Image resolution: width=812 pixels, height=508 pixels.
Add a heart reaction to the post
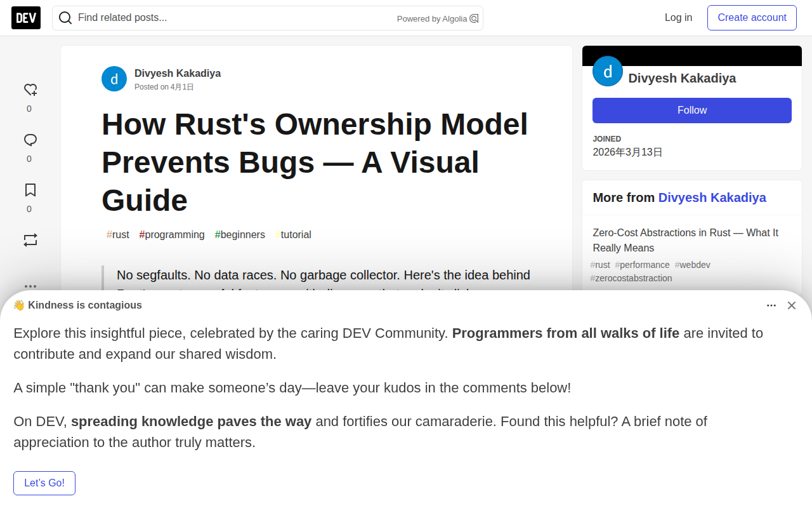pos(30,90)
